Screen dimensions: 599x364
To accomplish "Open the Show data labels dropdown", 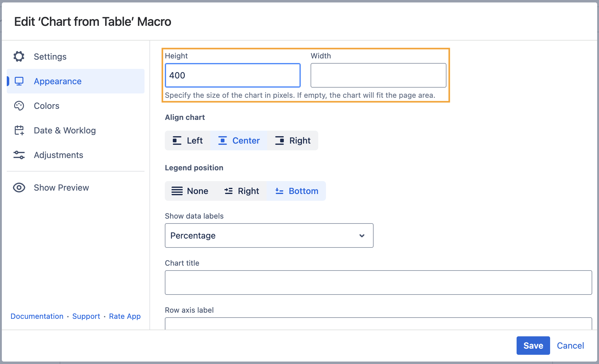I will click(x=269, y=235).
